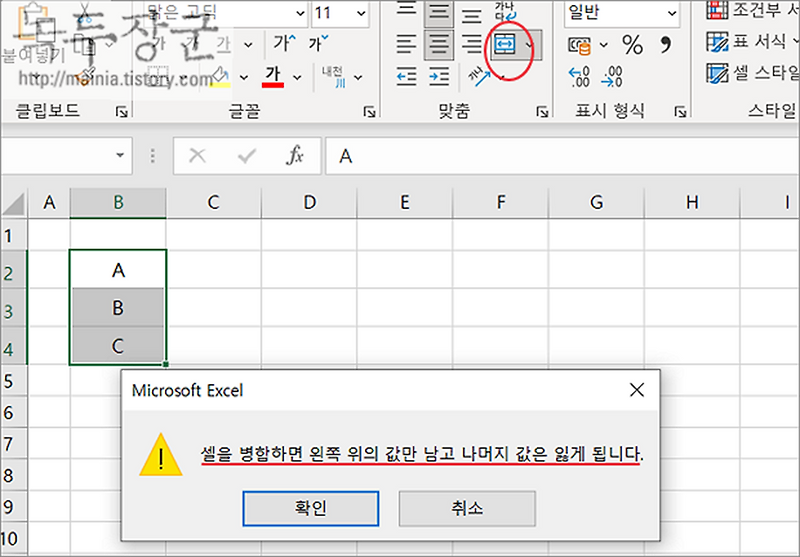Viewport: 800px width, 557px height.
Task: Click the Decrease Indent icon
Action: tap(407, 77)
